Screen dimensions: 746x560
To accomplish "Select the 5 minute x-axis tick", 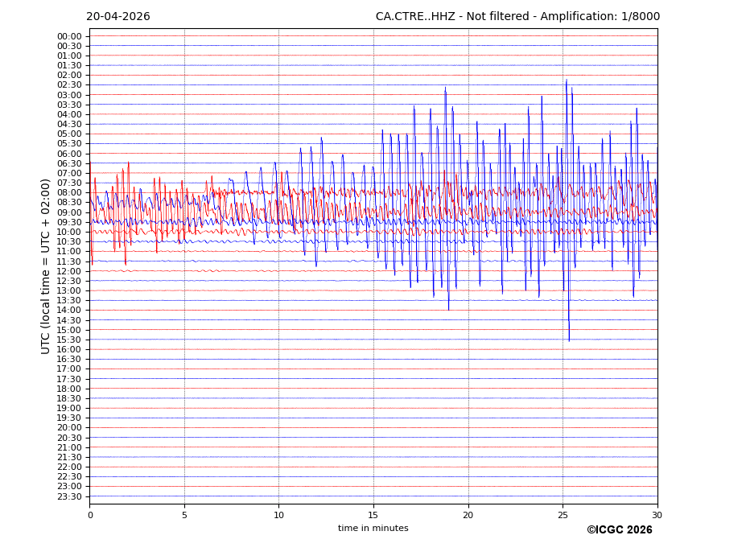I will (184, 515).
